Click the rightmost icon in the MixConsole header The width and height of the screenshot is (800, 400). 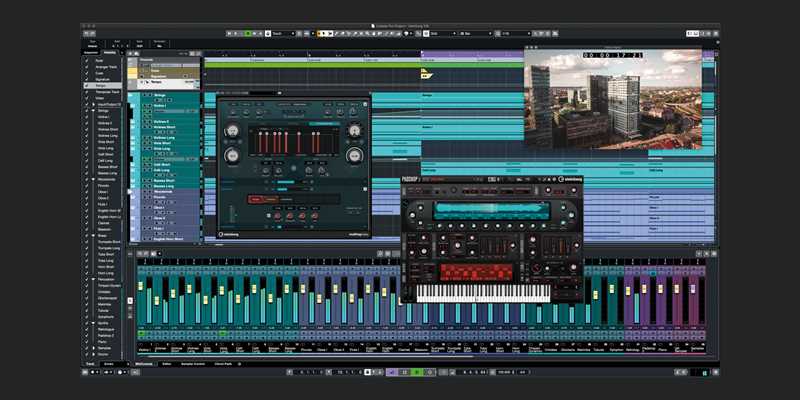pyautogui.click(x=713, y=253)
